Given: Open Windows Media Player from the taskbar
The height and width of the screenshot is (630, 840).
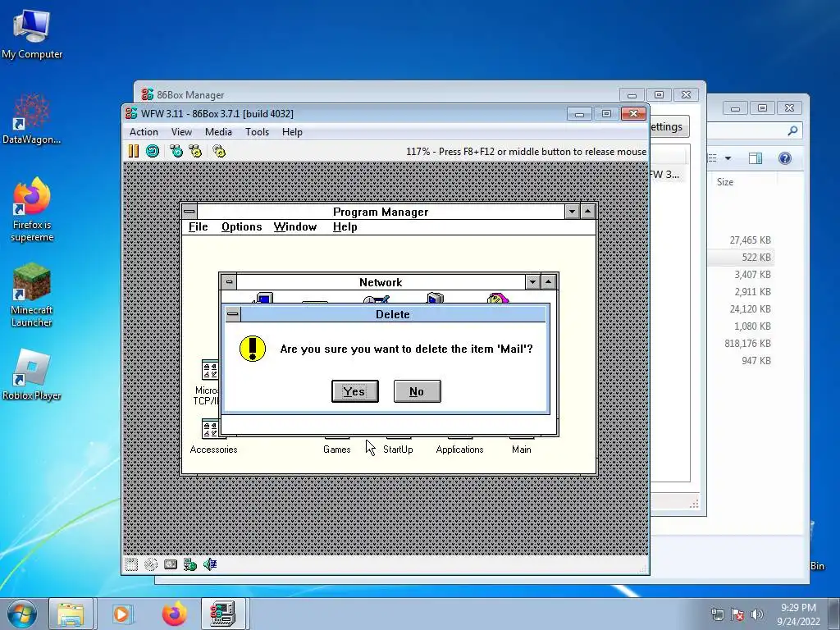Looking at the screenshot, I should pyautogui.click(x=122, y=614).
